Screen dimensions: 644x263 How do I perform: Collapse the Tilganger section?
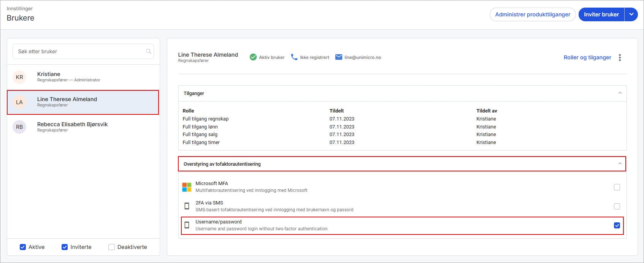[x=620, y=93]
